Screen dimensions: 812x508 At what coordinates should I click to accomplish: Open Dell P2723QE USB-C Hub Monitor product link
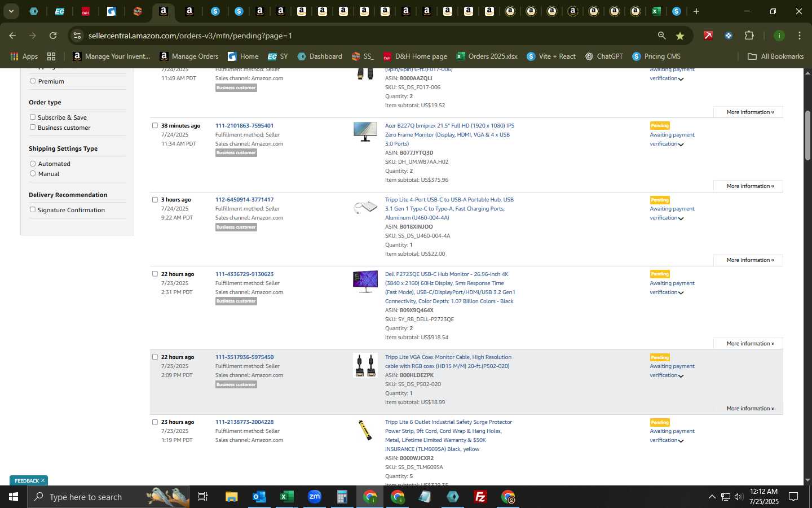pyautogui.click(x=450, y=287)
